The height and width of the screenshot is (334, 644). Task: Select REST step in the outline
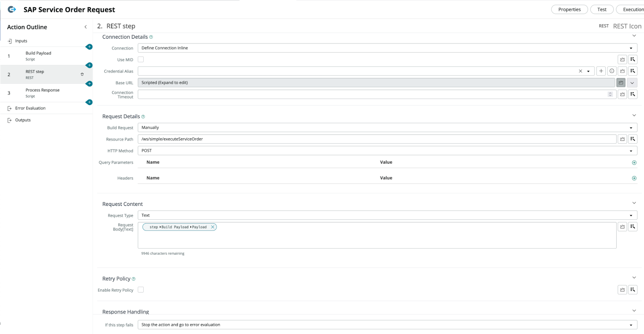click(46, 75)
